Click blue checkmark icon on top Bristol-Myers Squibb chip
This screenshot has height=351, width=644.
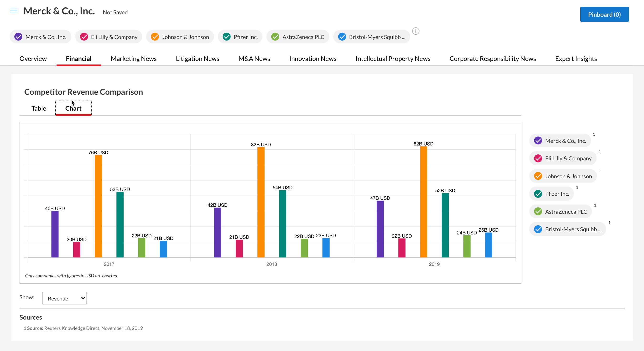[342, 37]
